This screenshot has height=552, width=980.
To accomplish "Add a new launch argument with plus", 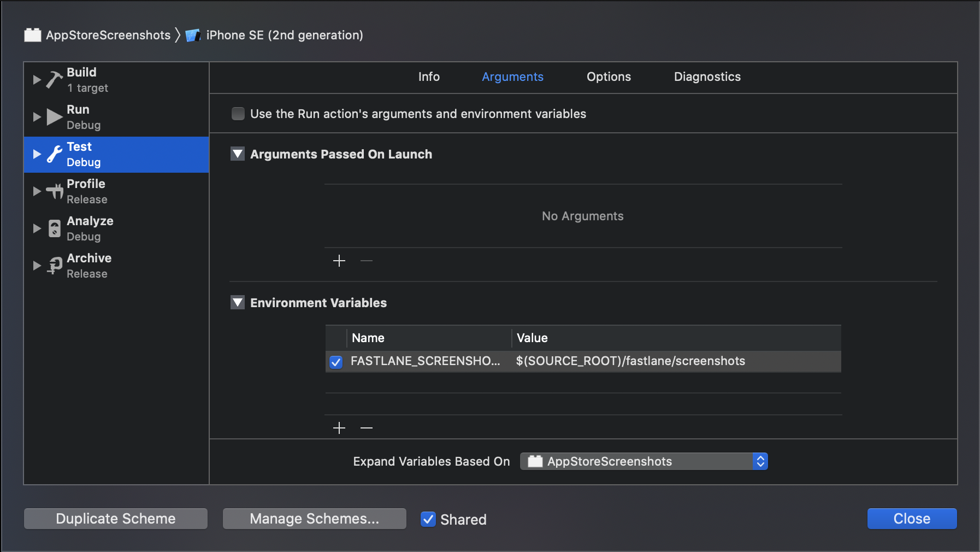I will tap(339, 261).
